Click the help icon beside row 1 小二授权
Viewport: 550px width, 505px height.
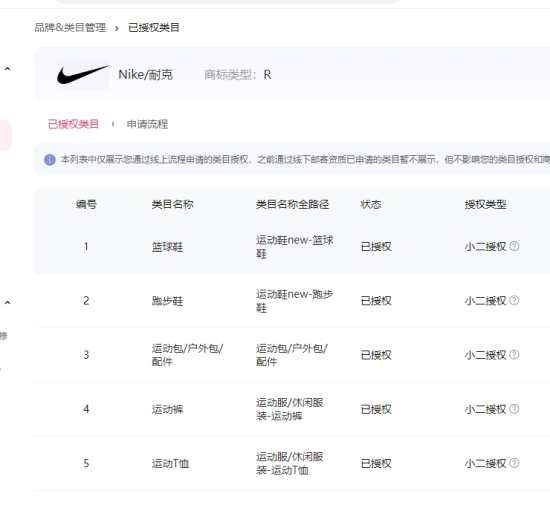click(x=514, y=246)
